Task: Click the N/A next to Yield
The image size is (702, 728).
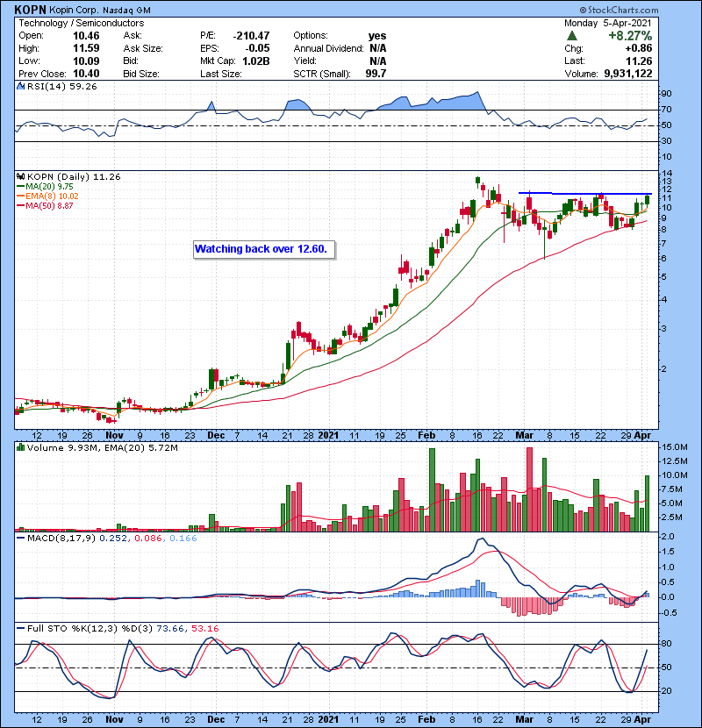Action: [377, 61]
